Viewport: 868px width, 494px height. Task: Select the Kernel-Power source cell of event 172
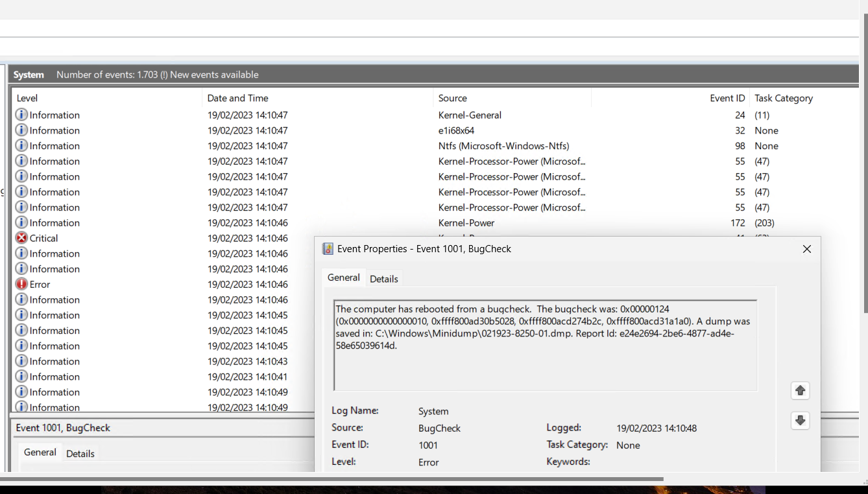click(x=466, y=223)
